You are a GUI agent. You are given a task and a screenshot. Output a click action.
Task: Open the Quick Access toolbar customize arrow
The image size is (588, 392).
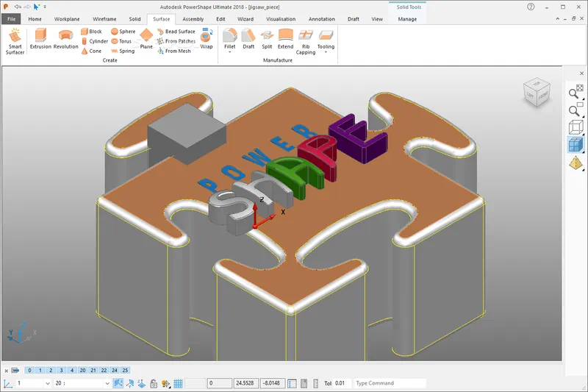[45, 7]
